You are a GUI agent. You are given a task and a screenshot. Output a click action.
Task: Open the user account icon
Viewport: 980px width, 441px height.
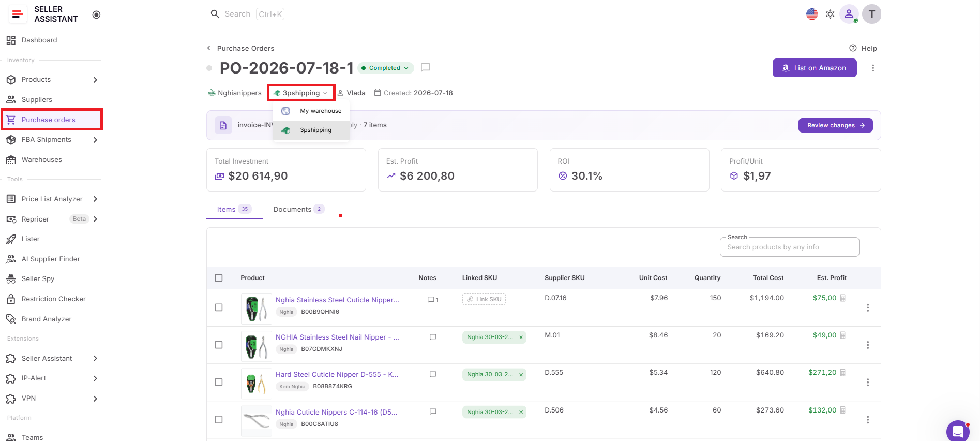pyautogui.click(x=849, y=14)
